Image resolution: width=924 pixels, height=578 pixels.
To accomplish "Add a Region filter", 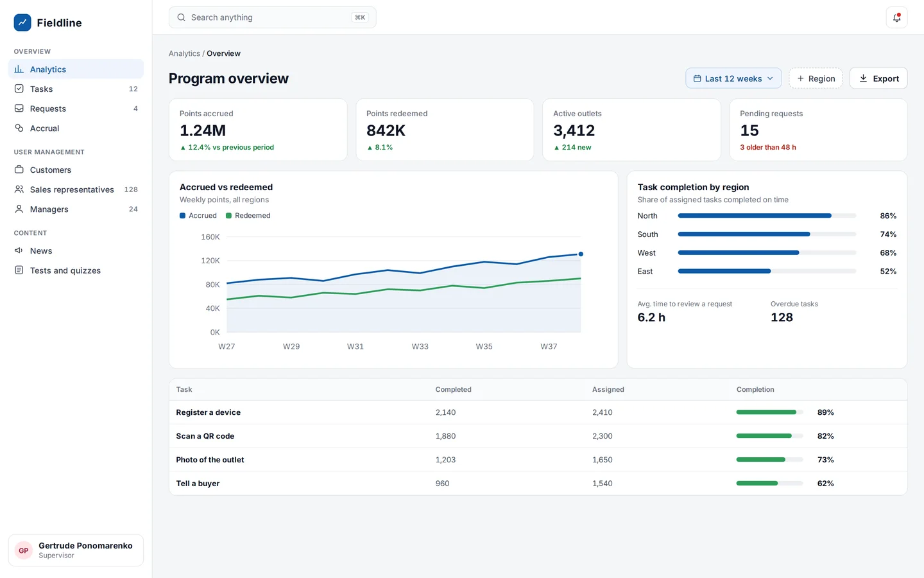I will 816,78.
